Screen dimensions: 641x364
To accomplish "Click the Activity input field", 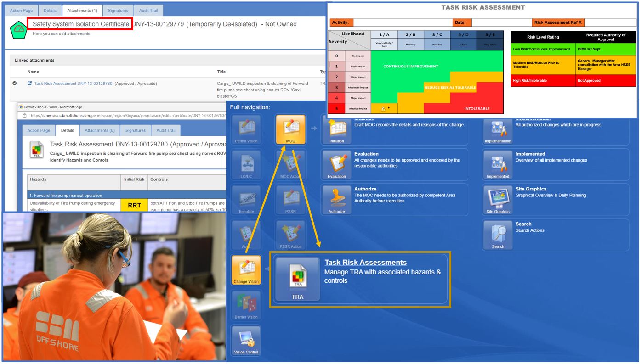I will click(403, 22).
